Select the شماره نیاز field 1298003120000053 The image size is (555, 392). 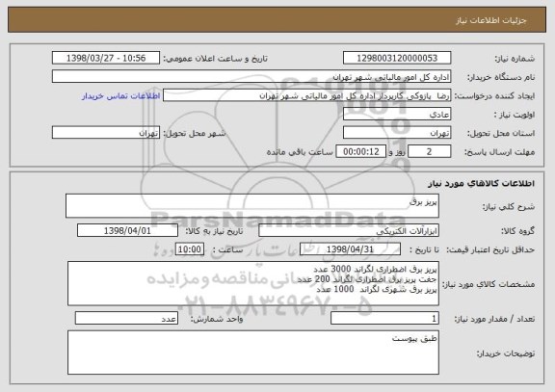point(397,58)
